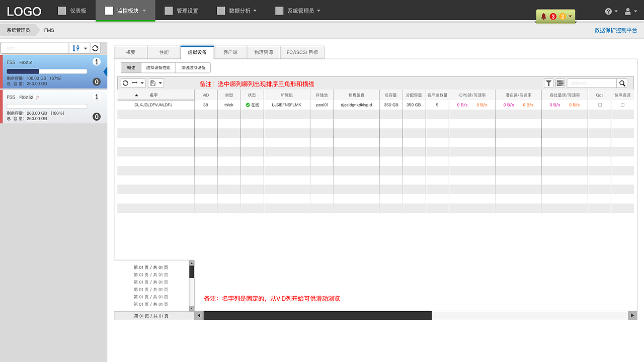
Task: Click the info icon on FSS151 card
Action: click(x=97, y=61)
